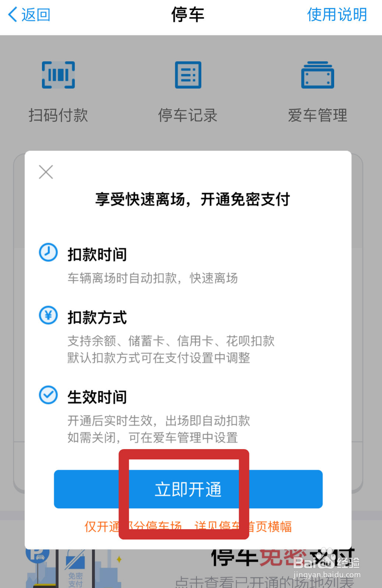Open the 停车记录 list icon
Image resolution: width=382 pixels, height=588 pixels.
188,75
